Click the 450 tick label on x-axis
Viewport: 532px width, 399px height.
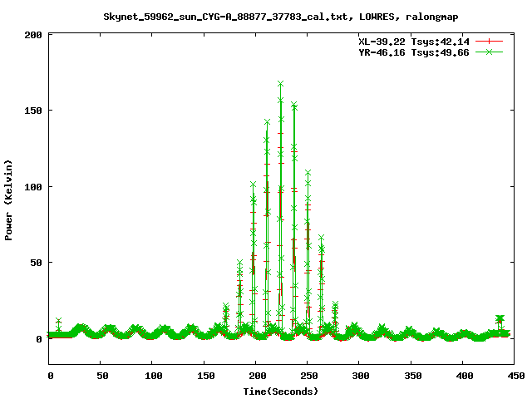tap(515, 376)
